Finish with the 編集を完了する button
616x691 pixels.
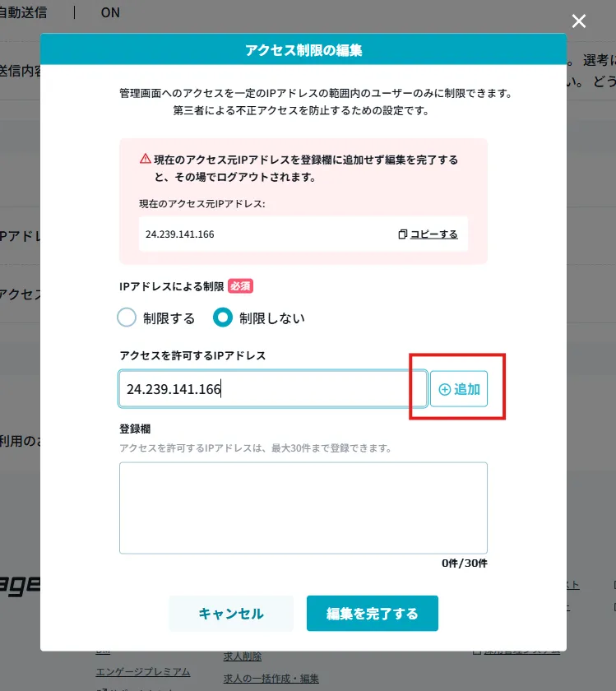(x=373, y=614)
